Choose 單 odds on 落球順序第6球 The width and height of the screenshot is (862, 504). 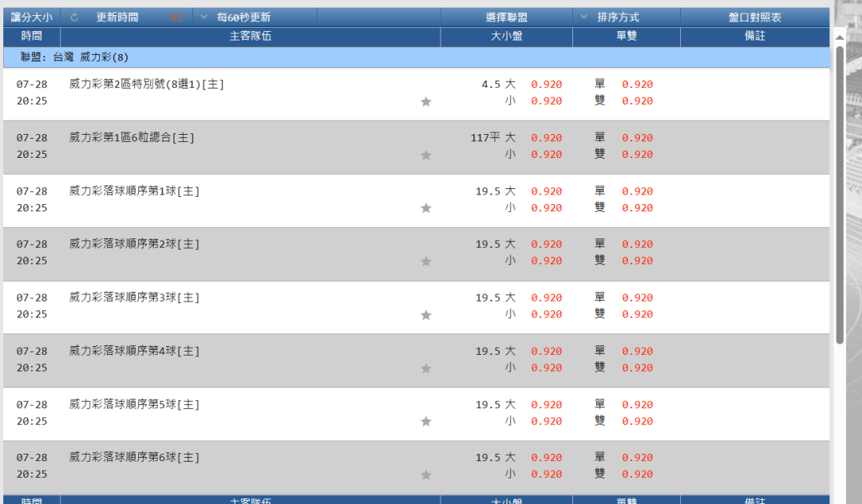click(638, 457)
